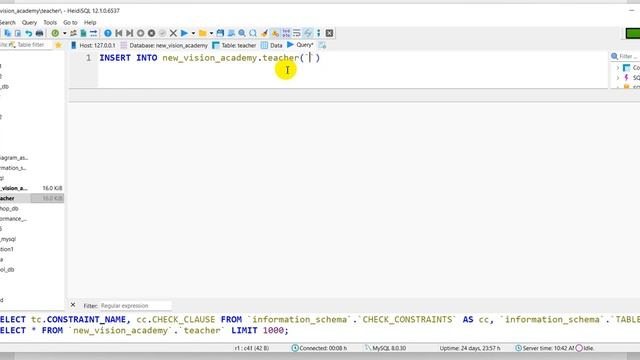
Task: Jump to first row icon
Action: (x=119, y=33)
